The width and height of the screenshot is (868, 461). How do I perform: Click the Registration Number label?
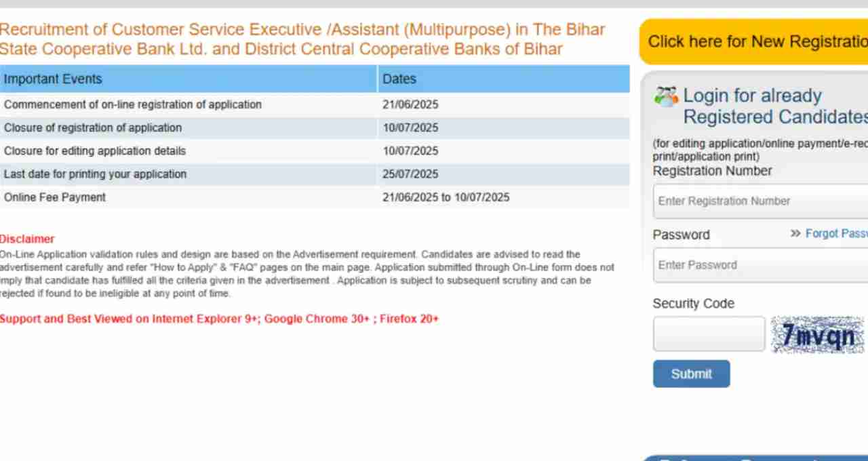tap(712, 171)
